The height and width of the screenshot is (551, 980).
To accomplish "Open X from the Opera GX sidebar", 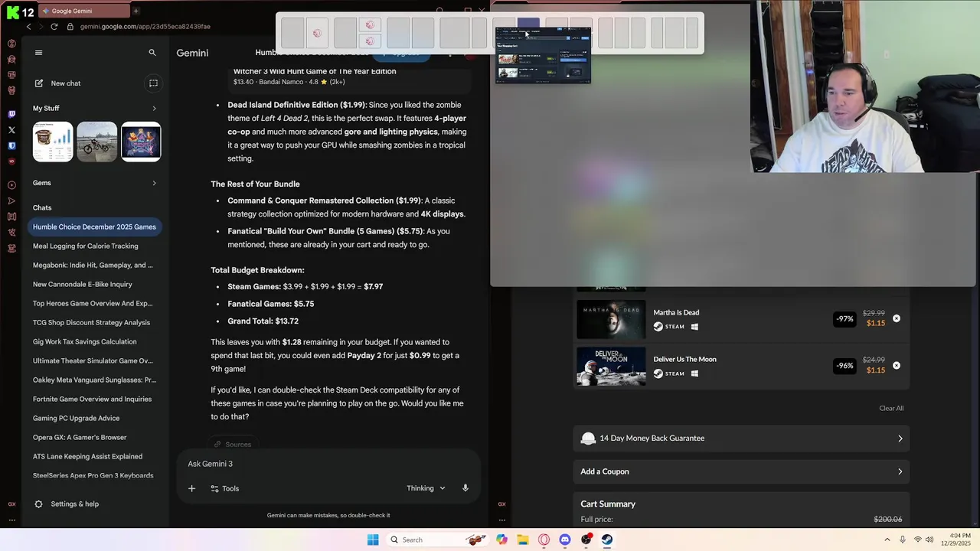I will point(11,130).
